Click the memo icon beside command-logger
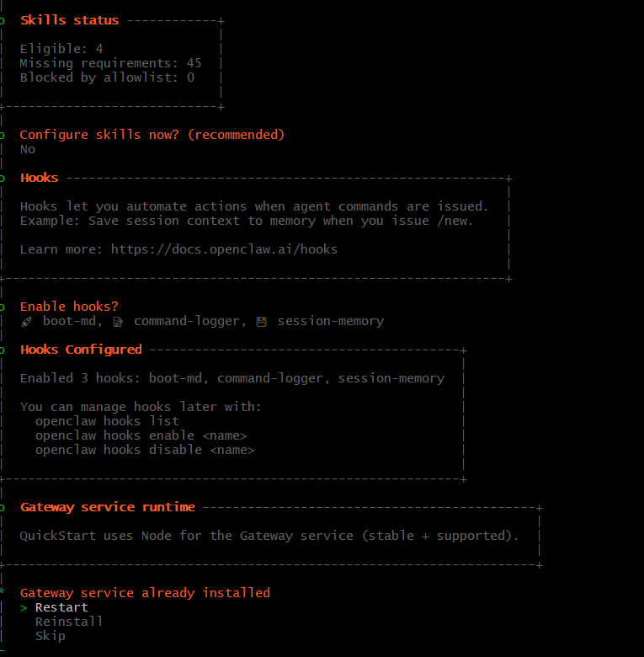The image size is (644, 657). [x=118, y=322]
